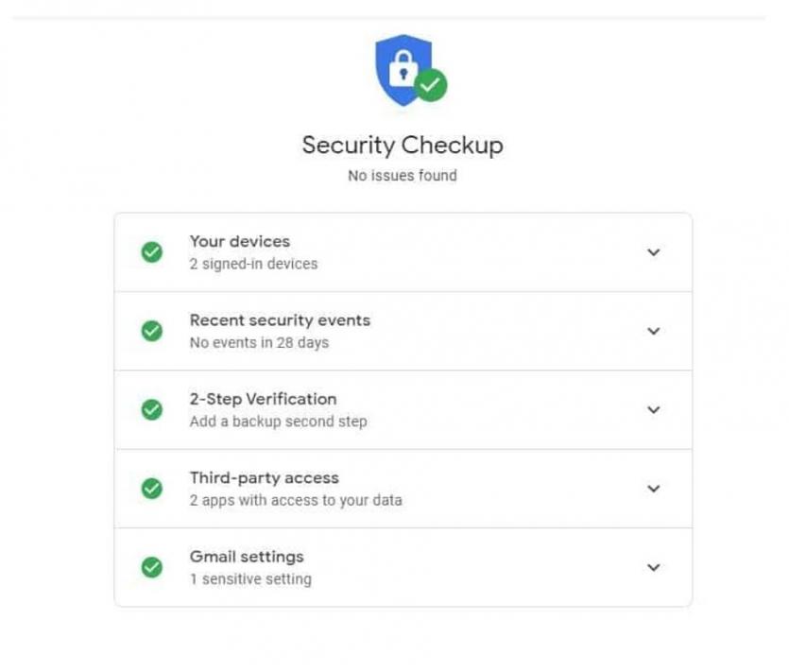Screen dimensions: 789x672
Task: Expand the Third-party access chevron
Action: click(653, 489)
